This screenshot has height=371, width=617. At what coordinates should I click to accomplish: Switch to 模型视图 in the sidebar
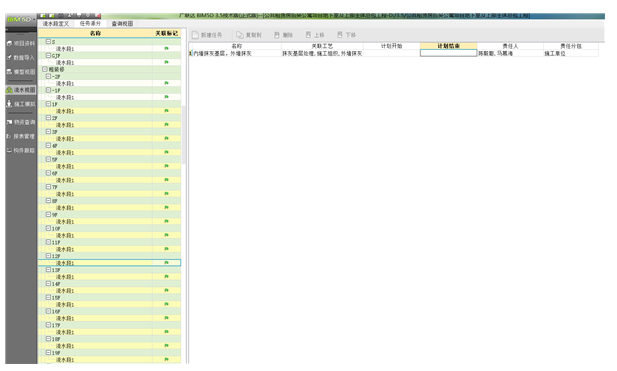coord(21,72)
